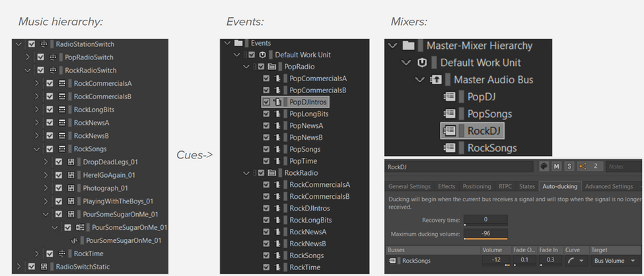The image size is (644, 276).
Task: Click the color palette icon beside RockDJ
Action: [544, 166]
